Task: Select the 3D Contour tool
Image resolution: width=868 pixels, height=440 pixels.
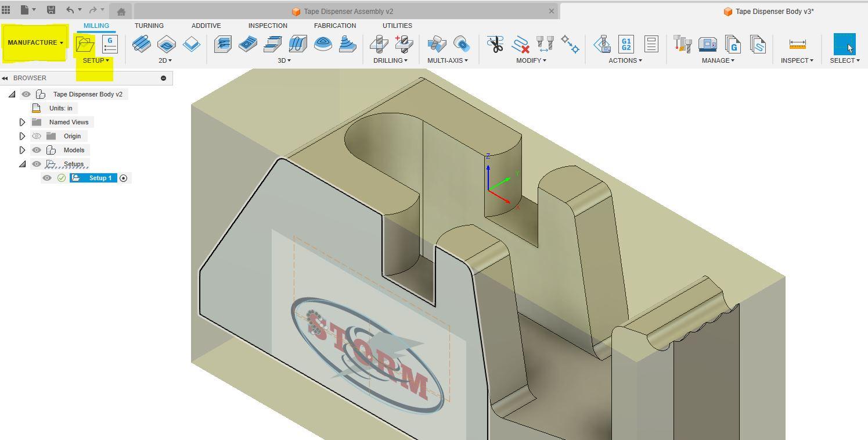Action: click(298, 44)
